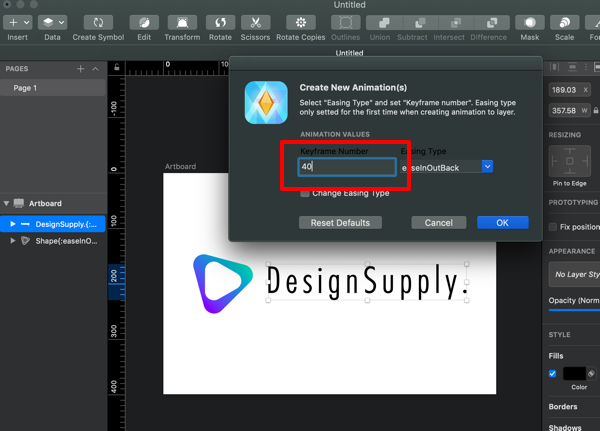Click the Rotate Copies tool
Image resolution: width=600 pixels, height=431 pixels.
[301, 23]
